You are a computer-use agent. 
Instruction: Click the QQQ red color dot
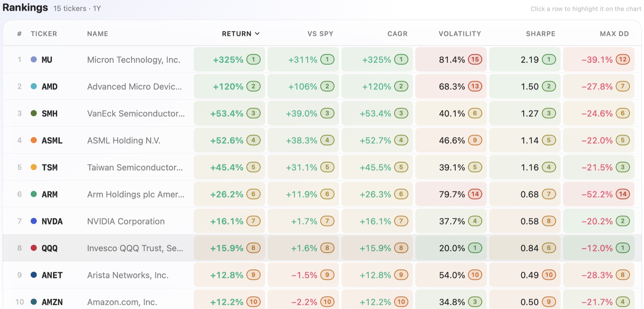pyautogui.click(x=34, y=248)
